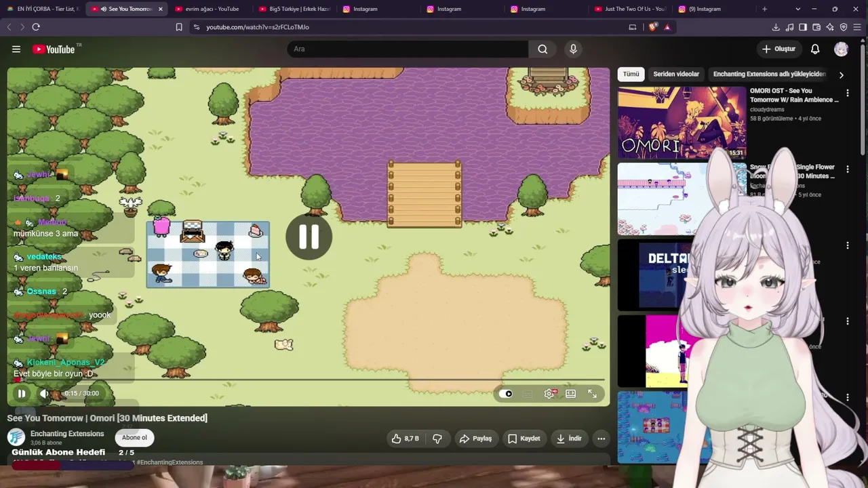Click the large pause overlay on video
Viewport: 868px width, 488px height.
[x=309, y=237]
